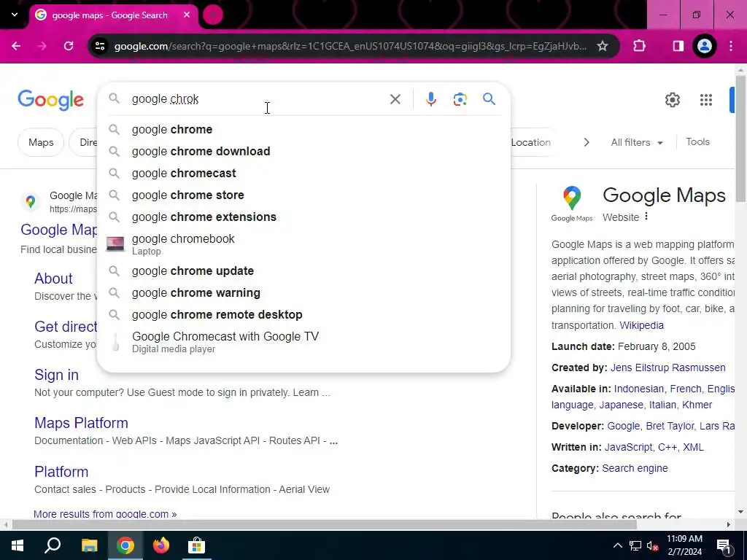Show hidden system tray icons
747x560 pixels.
[x=617, y=545]
